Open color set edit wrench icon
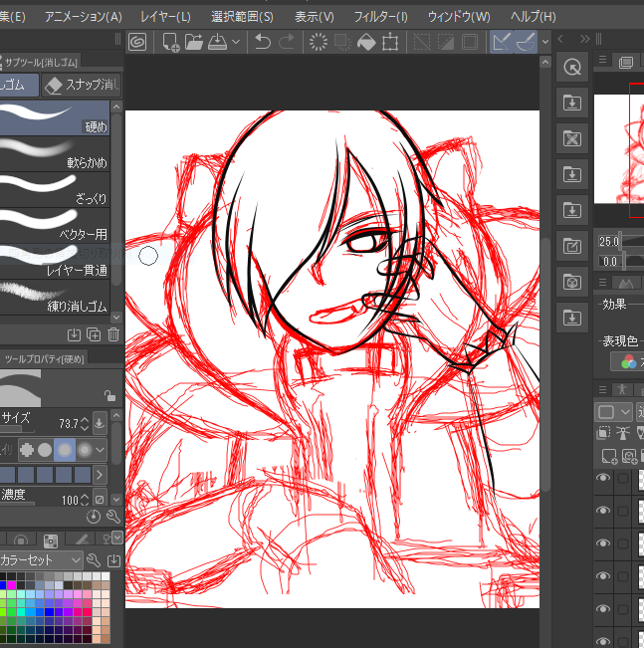Image resolution: width=644 pixels, height=648 pixels. pyautogui.click(x=94, y=560)
